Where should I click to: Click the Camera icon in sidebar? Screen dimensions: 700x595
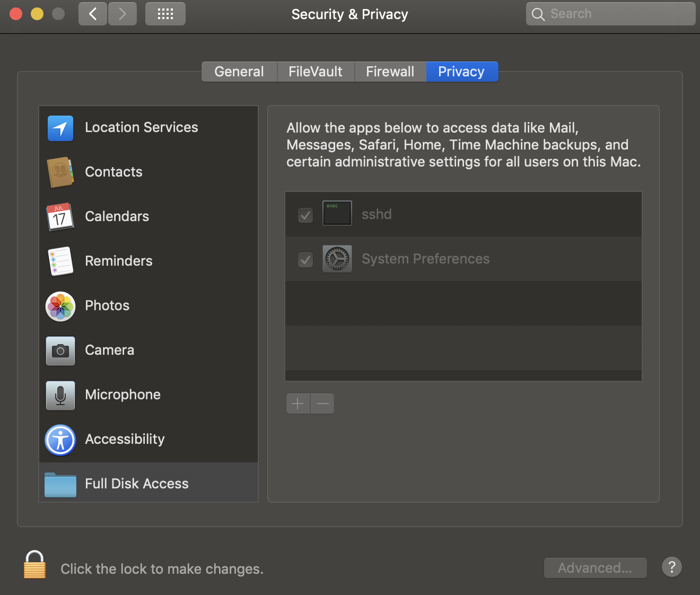tap(60, 351)
